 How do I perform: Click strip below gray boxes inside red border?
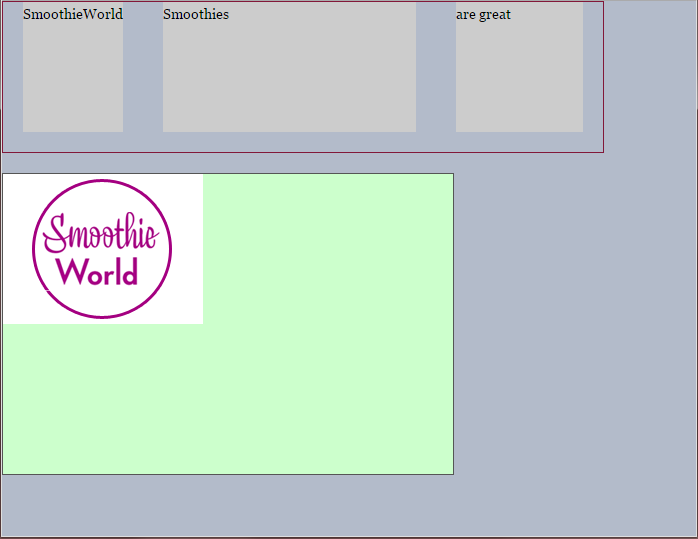click(x=300, y=142)
